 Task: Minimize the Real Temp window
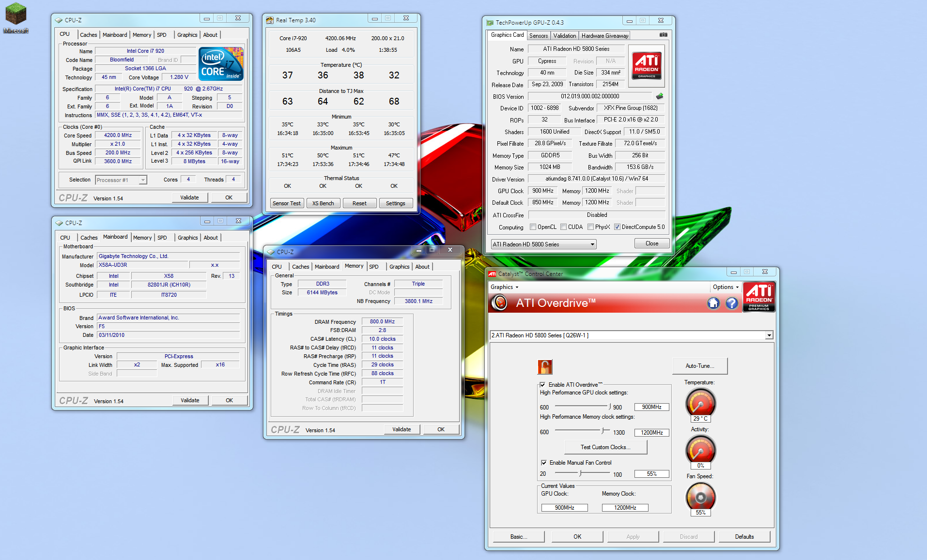374,18
